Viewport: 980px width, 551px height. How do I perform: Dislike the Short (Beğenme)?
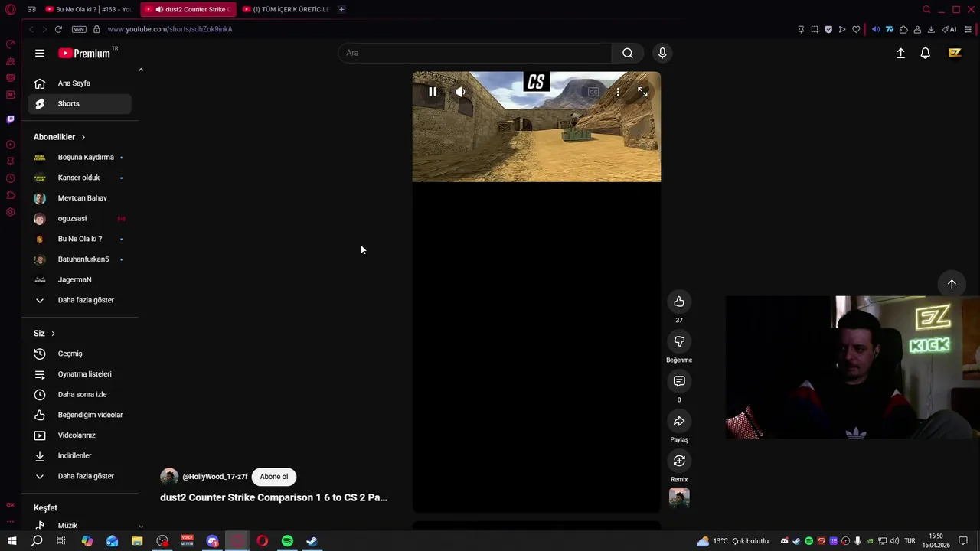(x=679, y=341)
